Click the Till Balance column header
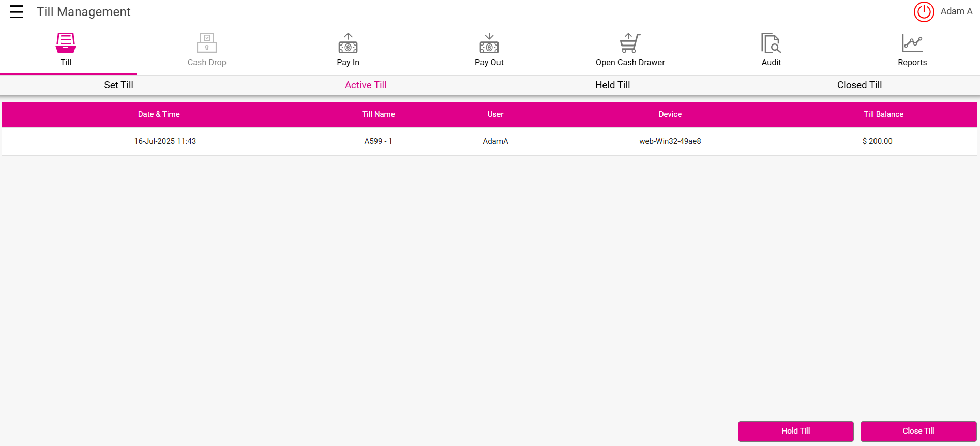 (x=884, y=114)
